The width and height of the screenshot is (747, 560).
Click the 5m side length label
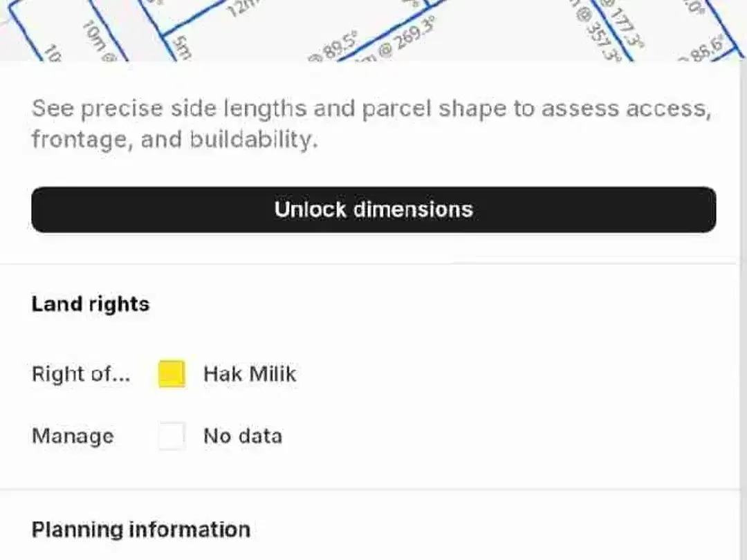coord(183,48)
